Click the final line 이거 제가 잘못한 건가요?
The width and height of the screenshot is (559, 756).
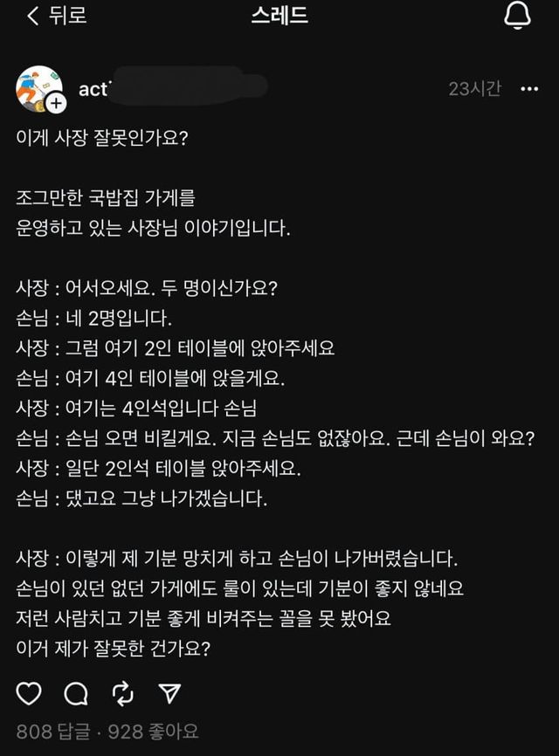pyautogui.click(x=127, y=648)
